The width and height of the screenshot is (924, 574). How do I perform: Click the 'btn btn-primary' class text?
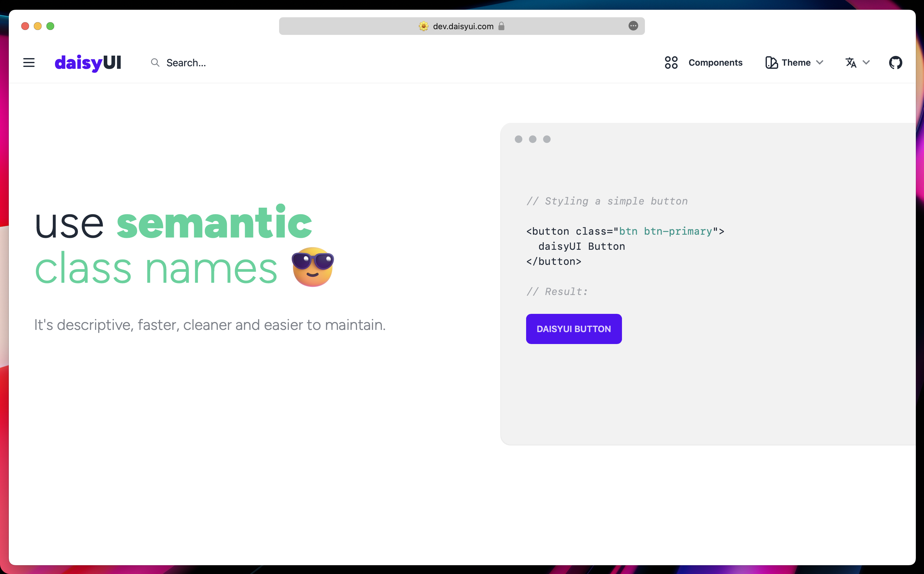coord(665,231)
